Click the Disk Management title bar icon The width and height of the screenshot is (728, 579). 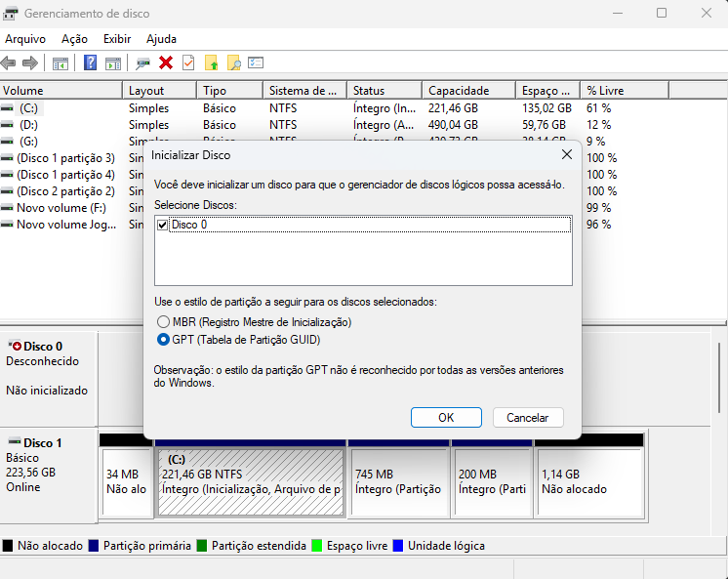tap(10, 14)
